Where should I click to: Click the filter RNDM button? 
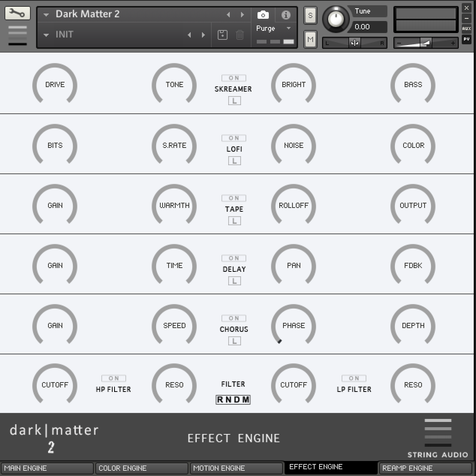click(x=233, y=400)
